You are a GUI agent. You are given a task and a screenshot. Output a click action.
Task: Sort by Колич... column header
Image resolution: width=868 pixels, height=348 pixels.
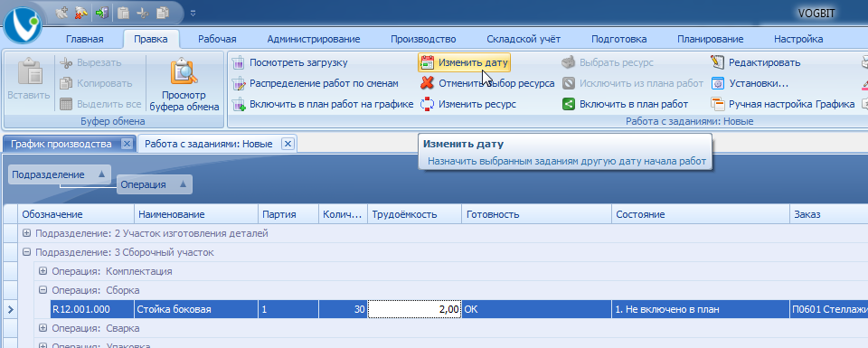point(344,214)
